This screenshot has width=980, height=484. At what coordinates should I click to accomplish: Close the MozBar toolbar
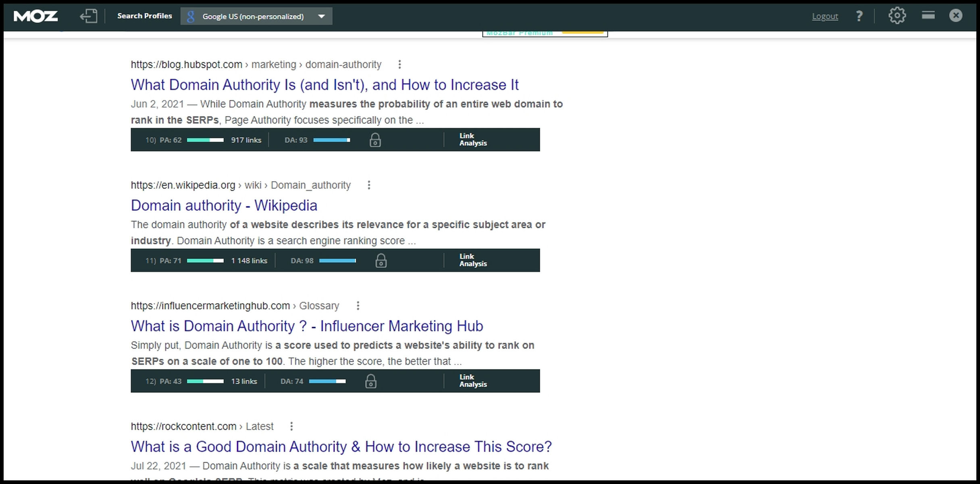(955, 15)
